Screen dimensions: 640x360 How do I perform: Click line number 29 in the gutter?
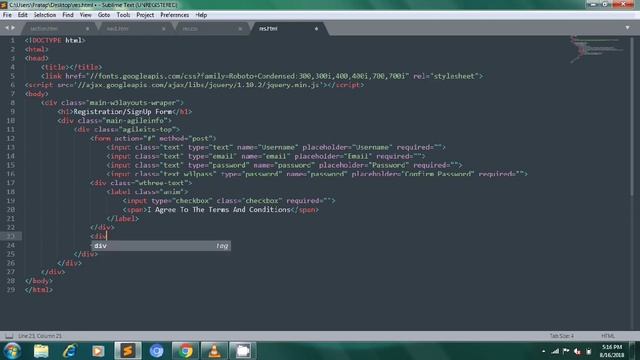pos(11,290)
